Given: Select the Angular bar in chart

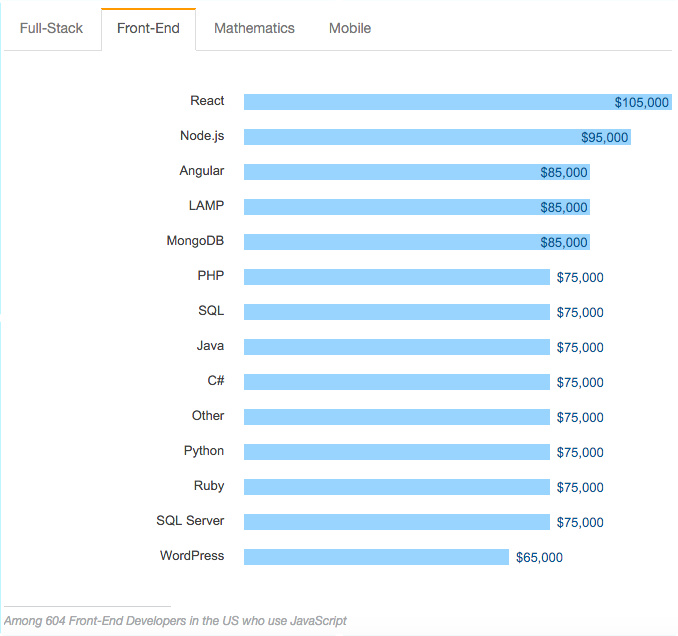Looking at the screenshot, I should pyautogui.click(x=417, y=172).
